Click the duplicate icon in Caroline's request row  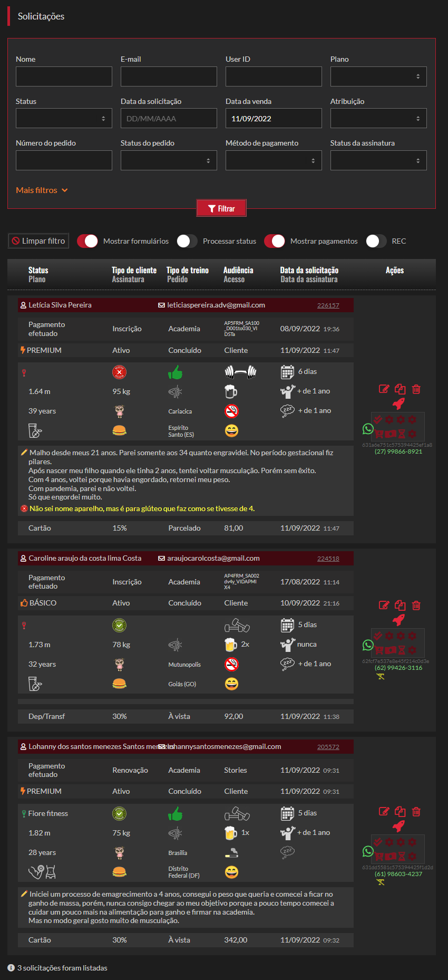[400, 605]
